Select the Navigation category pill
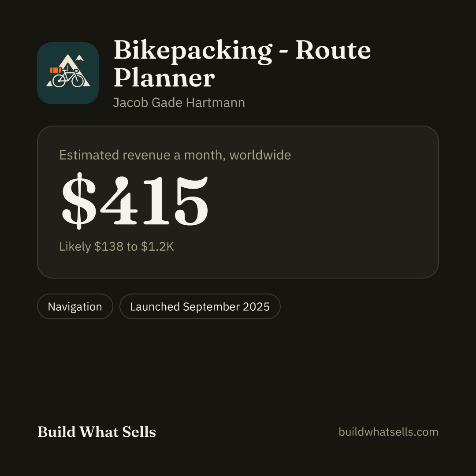This screenshot has height=476, width=476. pos(75,306)
